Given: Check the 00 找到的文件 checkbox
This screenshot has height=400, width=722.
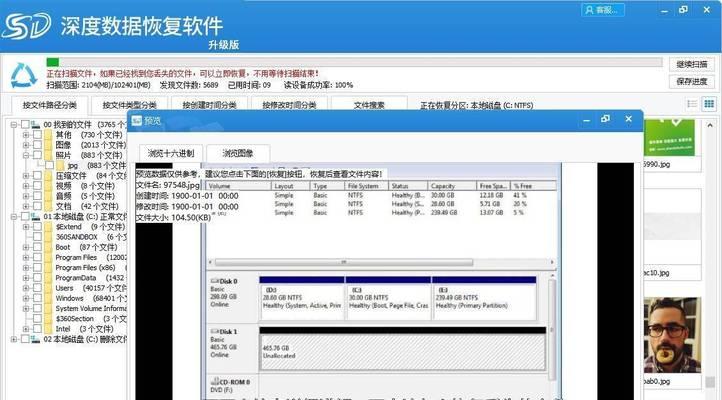Looking at the screenshot, I should [x=25, y=125].
